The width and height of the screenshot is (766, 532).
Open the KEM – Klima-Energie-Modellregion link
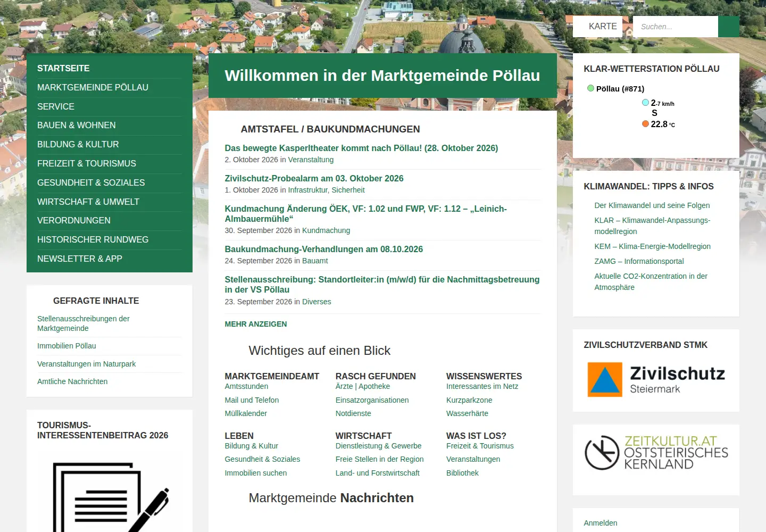tap(652, 246)
